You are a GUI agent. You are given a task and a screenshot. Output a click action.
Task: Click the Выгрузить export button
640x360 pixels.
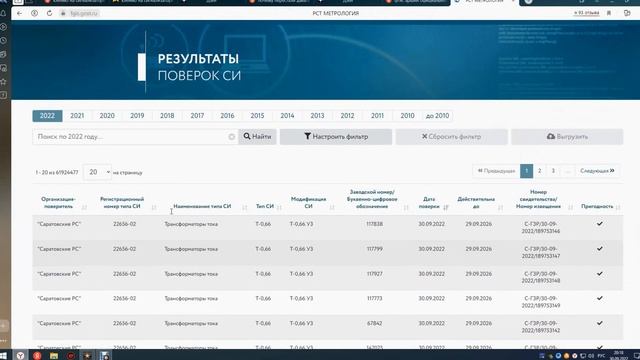click(567, 137)
